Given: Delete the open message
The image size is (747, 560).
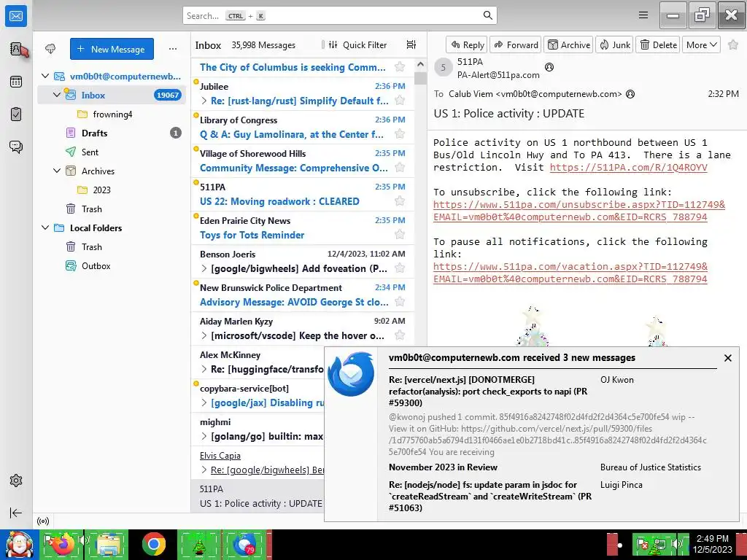Looking at the screenshot, I should (x=658, y=44).
